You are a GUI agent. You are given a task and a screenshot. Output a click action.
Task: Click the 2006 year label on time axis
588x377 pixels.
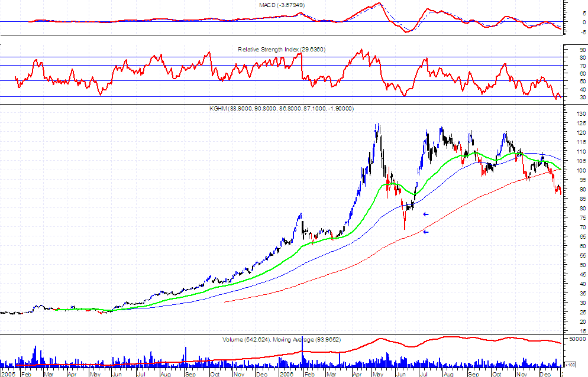click(x=286, y=374)
